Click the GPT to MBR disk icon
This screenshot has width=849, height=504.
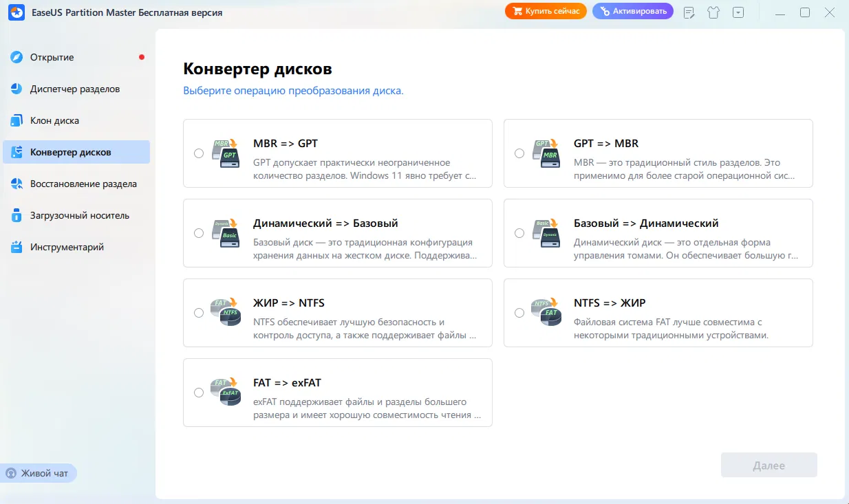point(546,153)
